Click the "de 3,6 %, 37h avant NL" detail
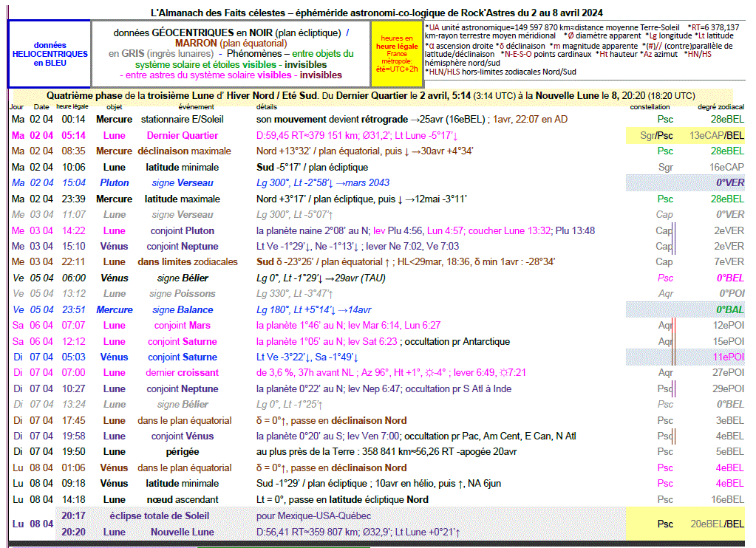Viewport: 756px width, 548px height. (x=306, y=372)
